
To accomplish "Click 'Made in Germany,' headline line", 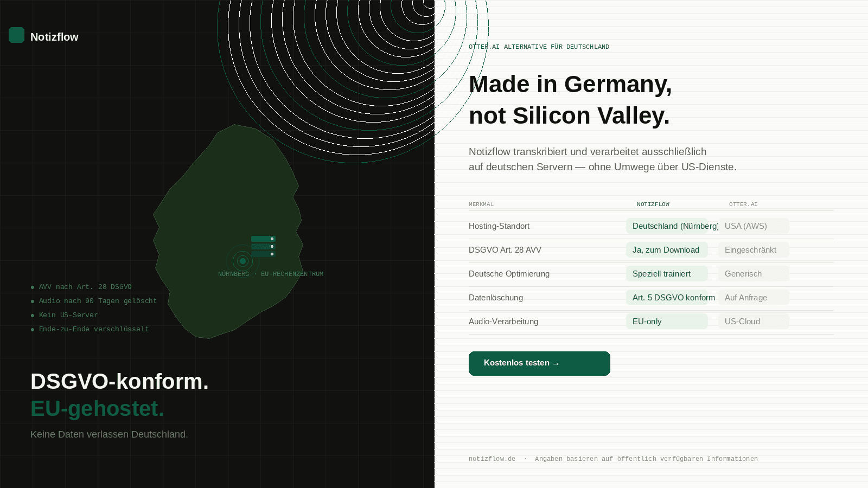I will coord(570,84).
